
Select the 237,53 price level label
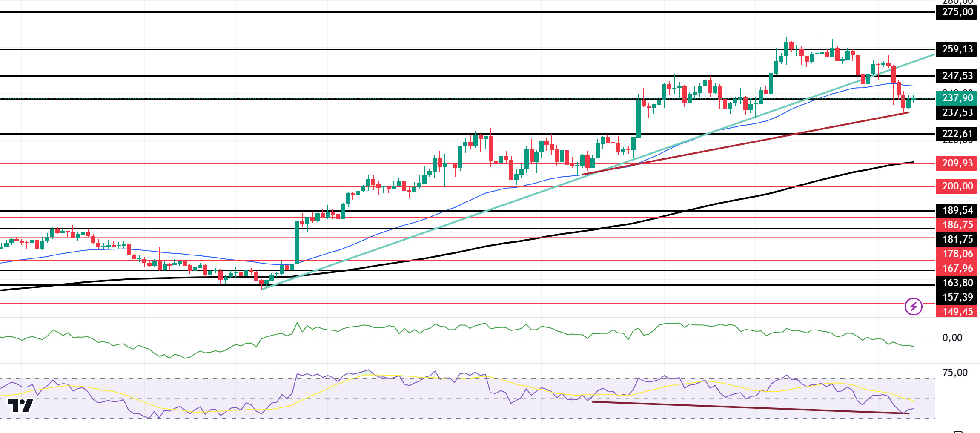click(956, 112)
